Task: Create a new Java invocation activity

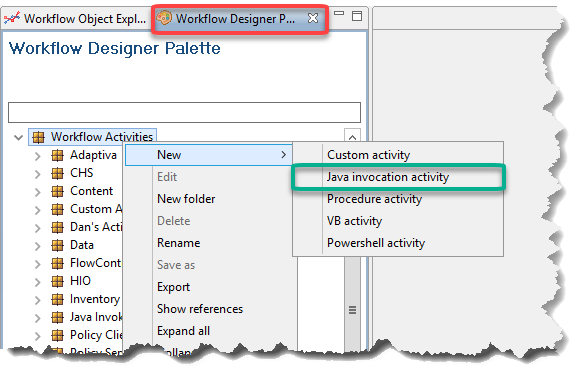Action: (x=388, y=177)
